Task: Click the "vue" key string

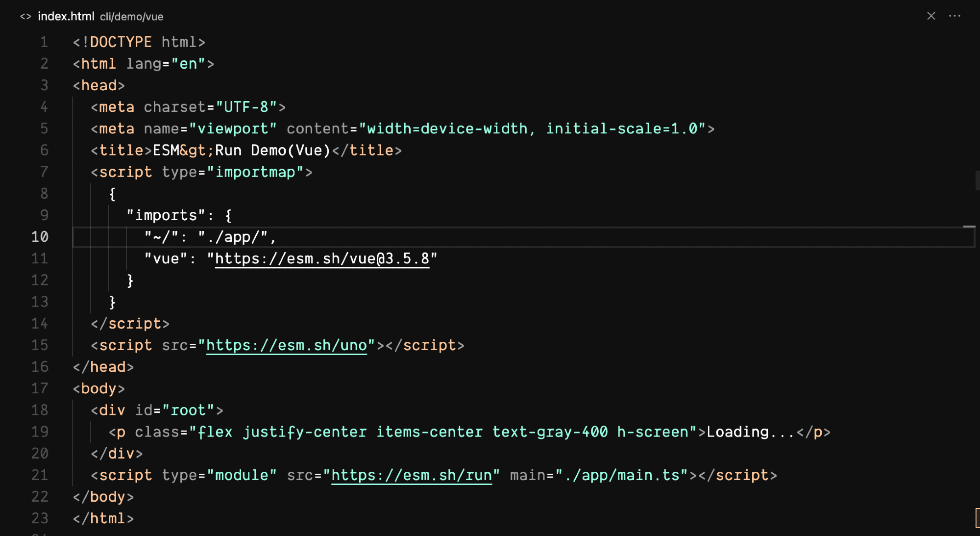Action: point(166,258)
